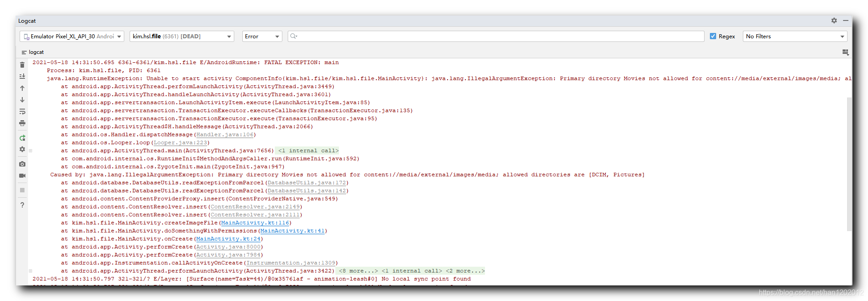868x301 pixels.
Task: Expand the gutter fold marker at performLaunchActivity line 3422
Action: [x=30, y=271]
